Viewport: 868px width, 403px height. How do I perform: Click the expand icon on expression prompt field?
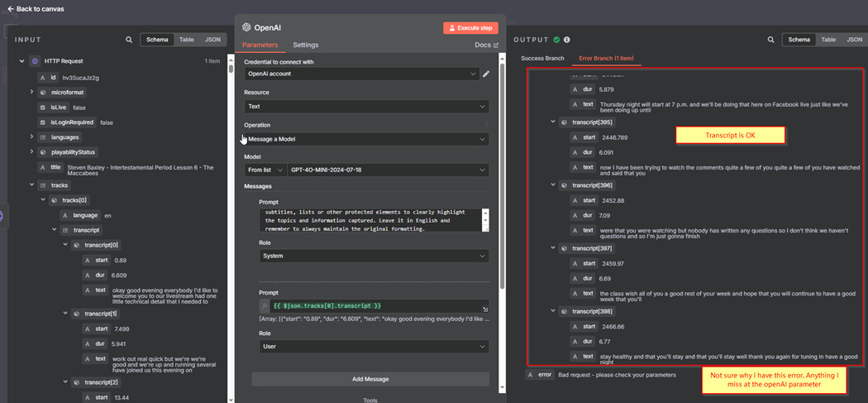pyautogui.click(x=485, y=309)
